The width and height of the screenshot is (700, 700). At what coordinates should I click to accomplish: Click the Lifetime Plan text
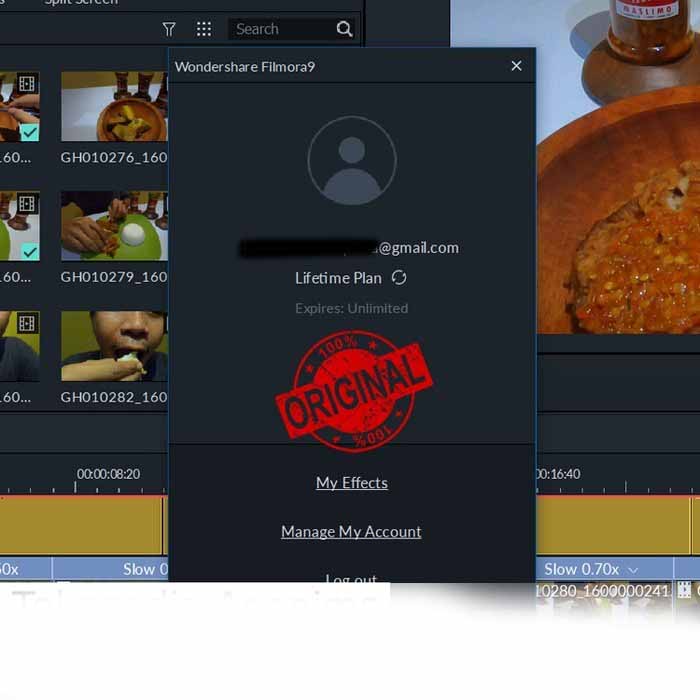(x=338, y=278)
